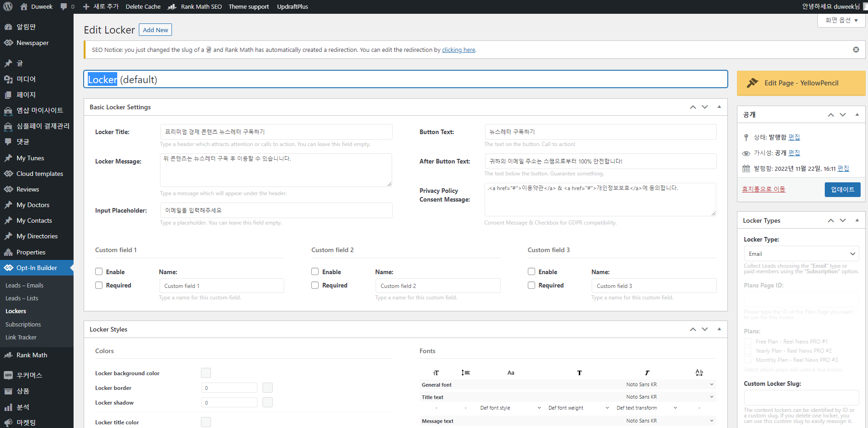Enable Custom field 1 checkbox
The height and width of the screenshot is (428, 868).
(99, 271)
